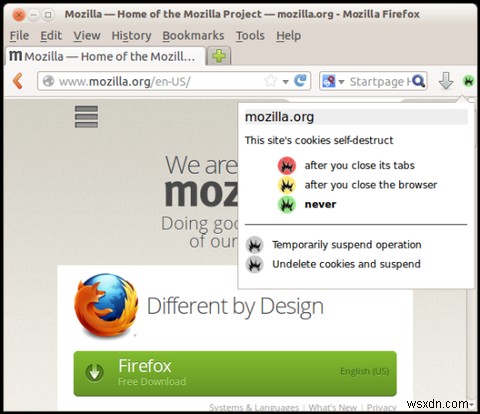Open the Tools menu
This screenshot has width=480, height=414.
coord(250,36)
